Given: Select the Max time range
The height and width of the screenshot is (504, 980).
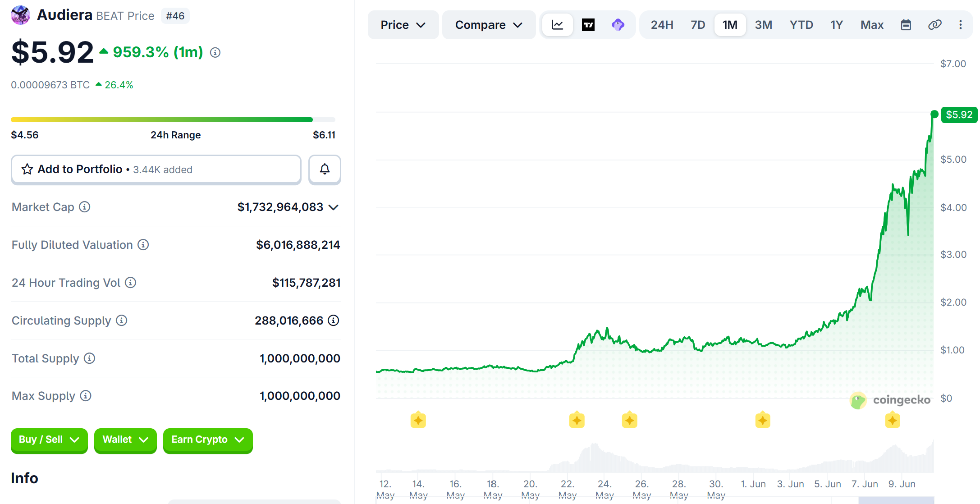Looking at the screenshot, I should pyautogui.click(x=872, y=25).
